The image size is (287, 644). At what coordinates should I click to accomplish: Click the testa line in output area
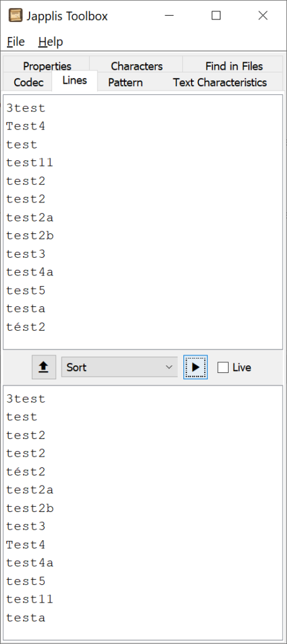click(26, 618)
